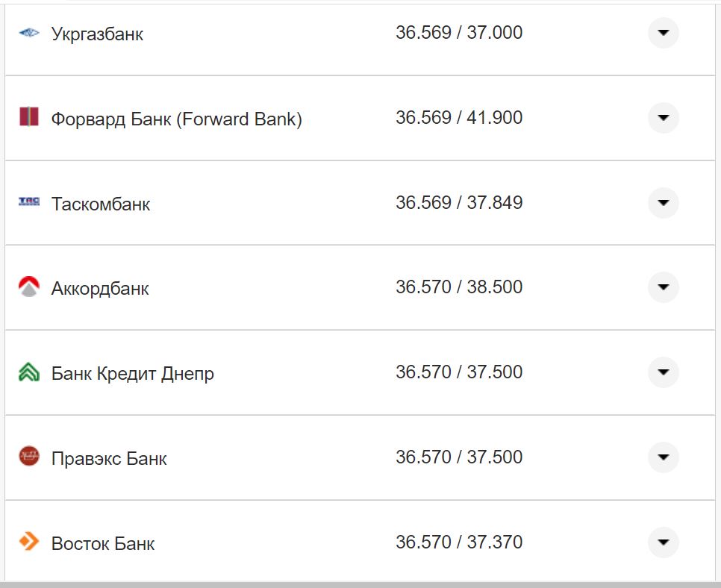
Task: Expand the Форвард Банк row arrow
Action: coord(663,118)
